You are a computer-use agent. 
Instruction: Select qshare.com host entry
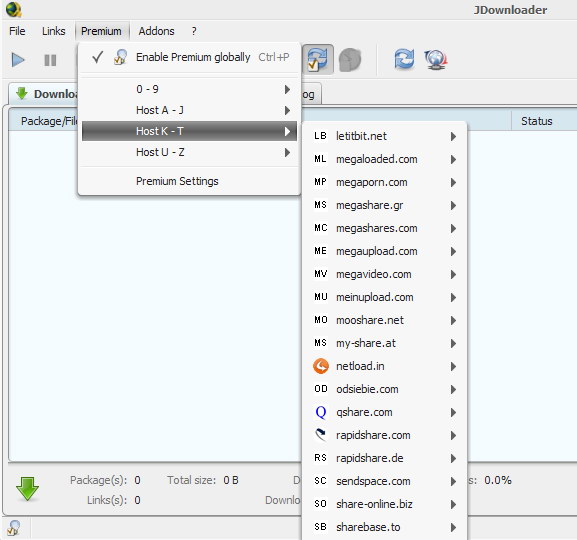[x=384, y=412]
